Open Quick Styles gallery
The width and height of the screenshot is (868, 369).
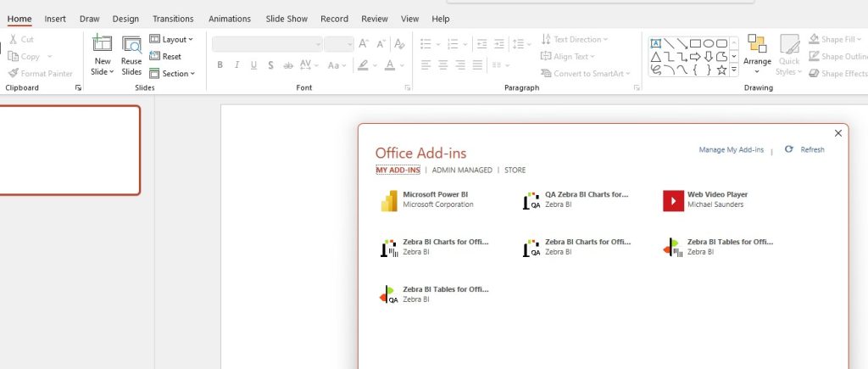(789, 55)
